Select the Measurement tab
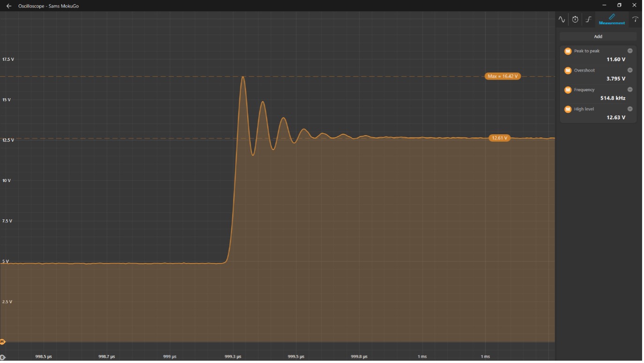The width and height of the screenshot is (644, 363). point(612,20)
